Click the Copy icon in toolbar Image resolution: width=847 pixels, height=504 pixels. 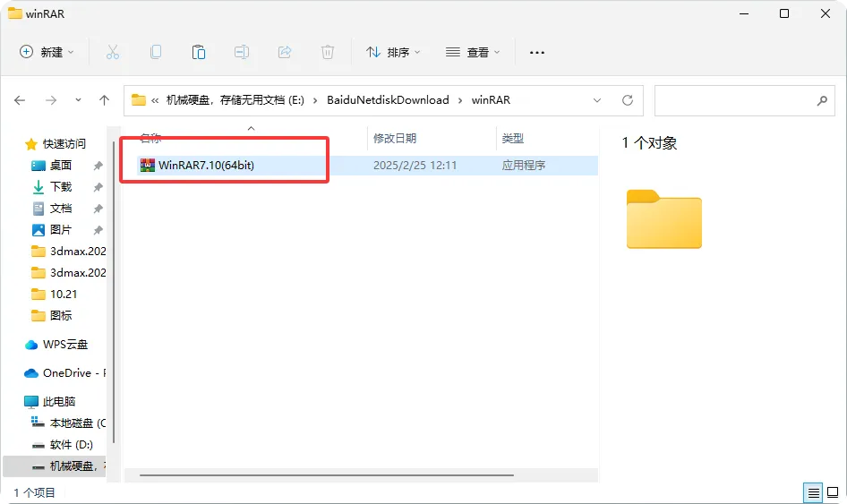[156, 53]
